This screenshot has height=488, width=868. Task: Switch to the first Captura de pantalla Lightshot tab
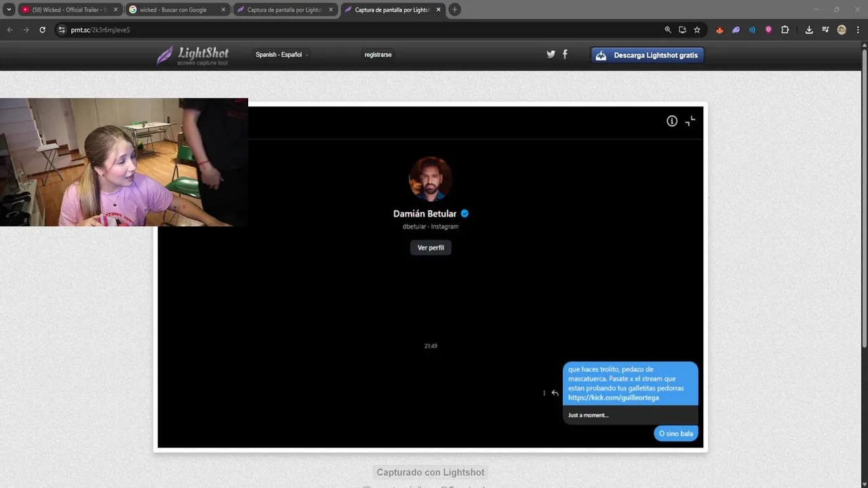click(x=284, y=9)
